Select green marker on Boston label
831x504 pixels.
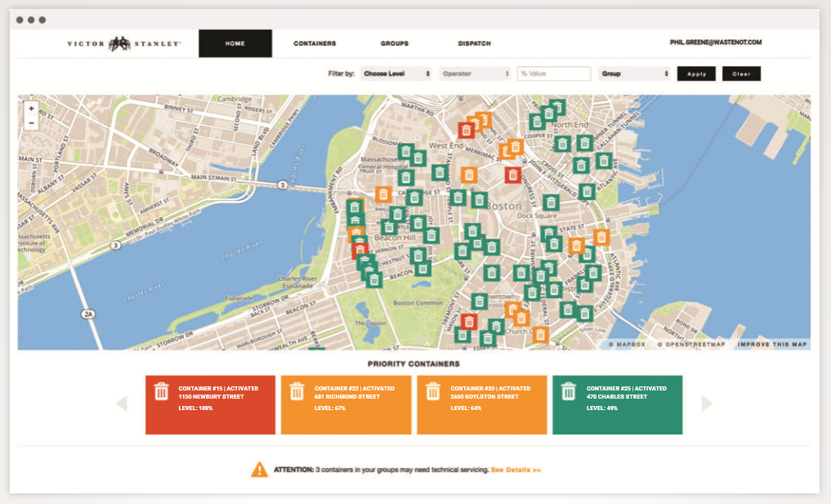[x=479, y=200]
